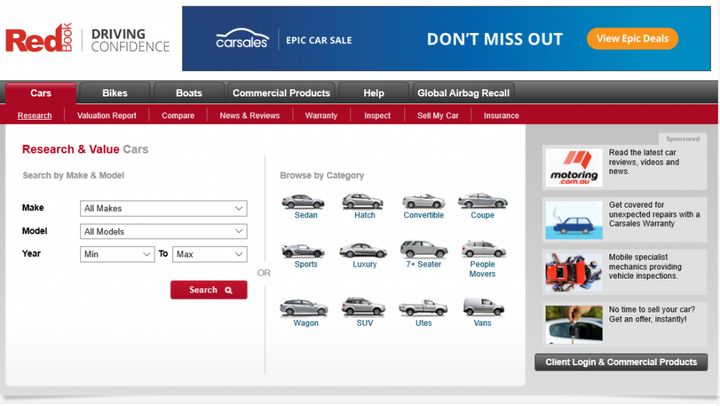Open 'Mobile specialist mechanics' ad text
This screenshot has height=406, width=720.
click(645, 266)
